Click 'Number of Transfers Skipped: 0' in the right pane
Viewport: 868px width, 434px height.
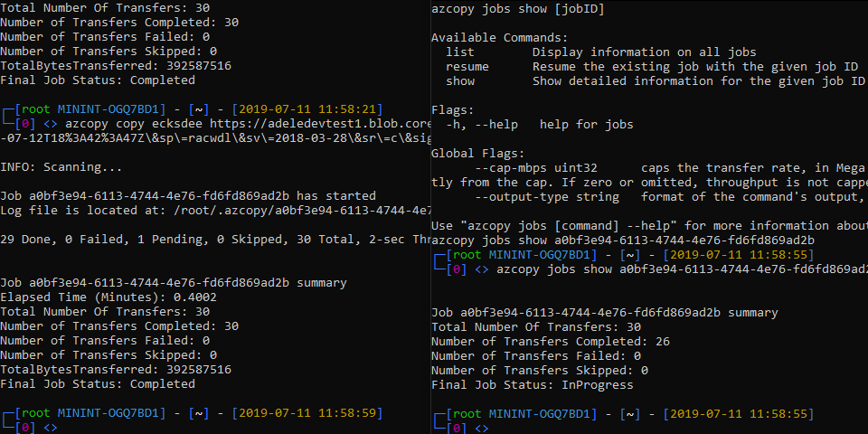point(539,371)
